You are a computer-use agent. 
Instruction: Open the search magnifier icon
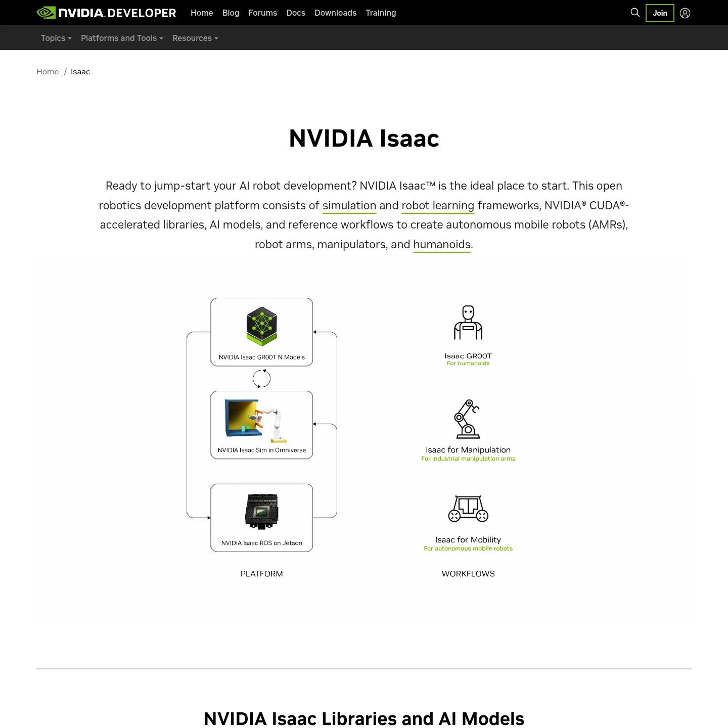[635, 13]
